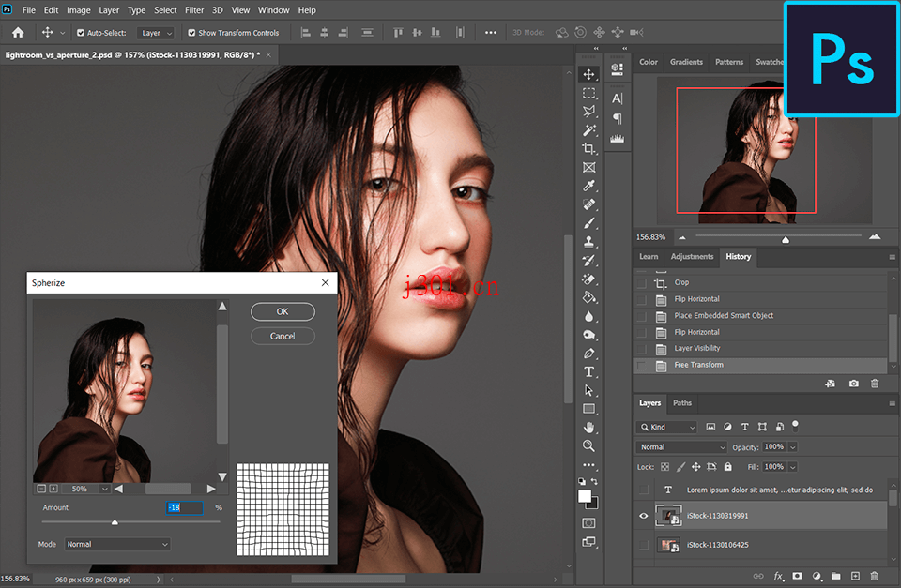Select the Crop tool
The height and width of the screenshot is (588, 901).
[x=588, y=147]
